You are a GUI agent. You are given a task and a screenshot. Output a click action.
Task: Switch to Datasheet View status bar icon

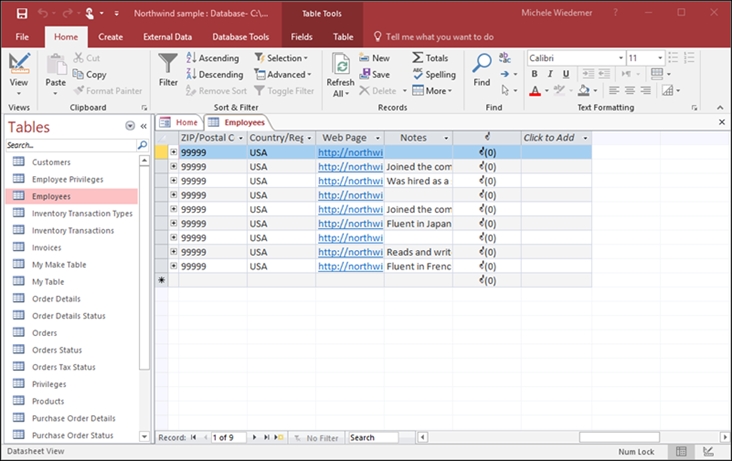pos(681,451)
